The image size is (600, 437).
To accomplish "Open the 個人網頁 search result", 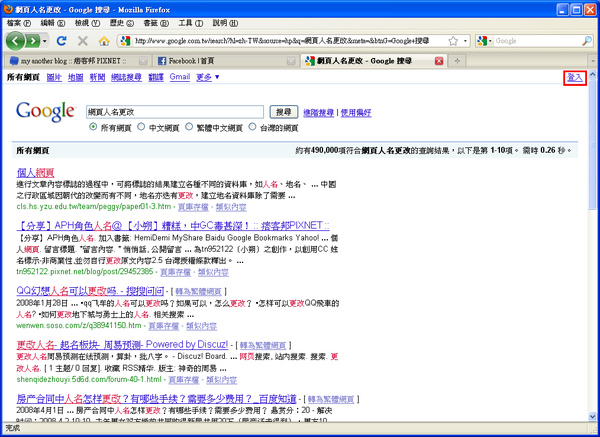I will (x=35, y=173).
